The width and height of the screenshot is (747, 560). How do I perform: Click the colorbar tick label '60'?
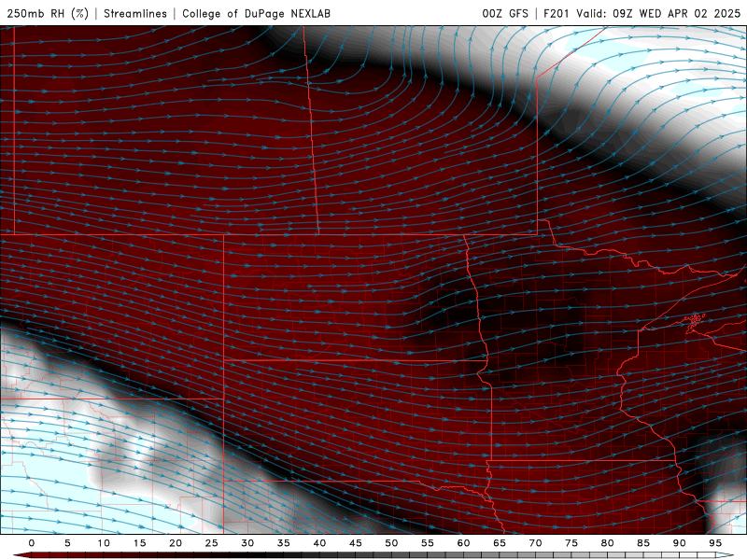pos(463,543)
